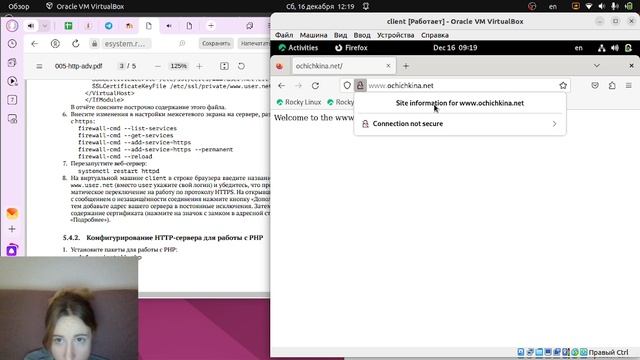
Task: Open Rocky Linux bookmark in bookmarks toolbar
Action: click(299, 102)
